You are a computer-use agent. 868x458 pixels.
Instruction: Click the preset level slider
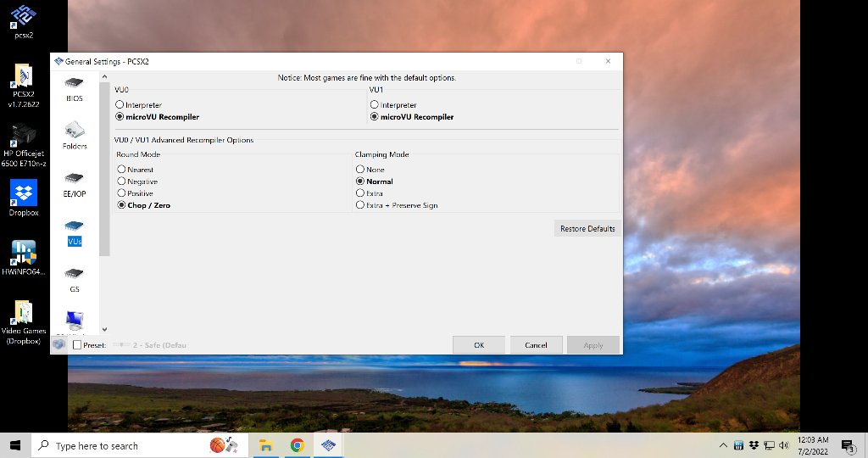(121, 345)
